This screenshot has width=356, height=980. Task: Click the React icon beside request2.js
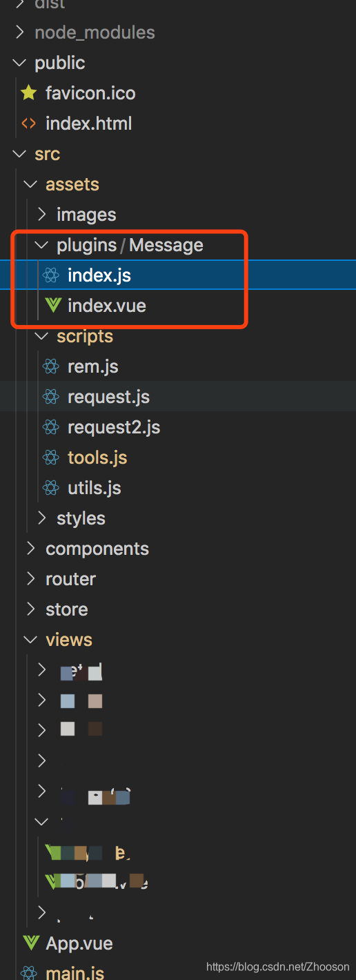(x=50, y=427)
